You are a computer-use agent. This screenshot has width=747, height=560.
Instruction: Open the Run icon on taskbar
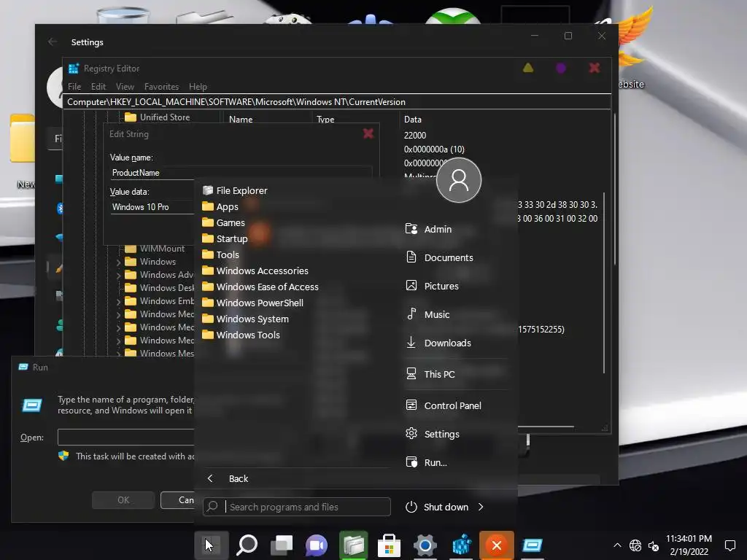(533, 545)
